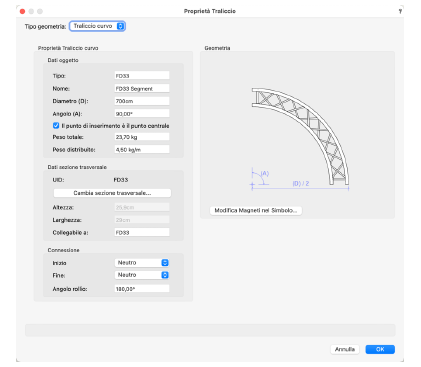Screen dimensions: 421x367
Task: Click the red close window button
Action: pos(22,11)
